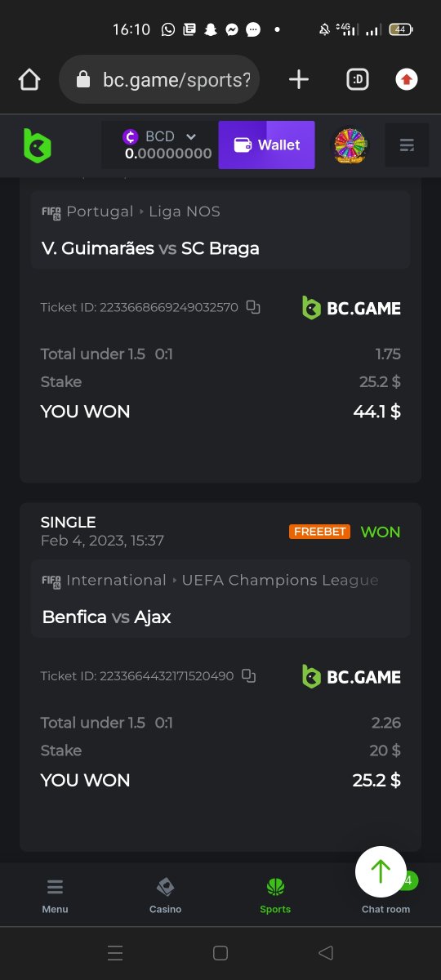Tap the browser home icon
The image size is (441, 980).
click(x=29, y=79)
